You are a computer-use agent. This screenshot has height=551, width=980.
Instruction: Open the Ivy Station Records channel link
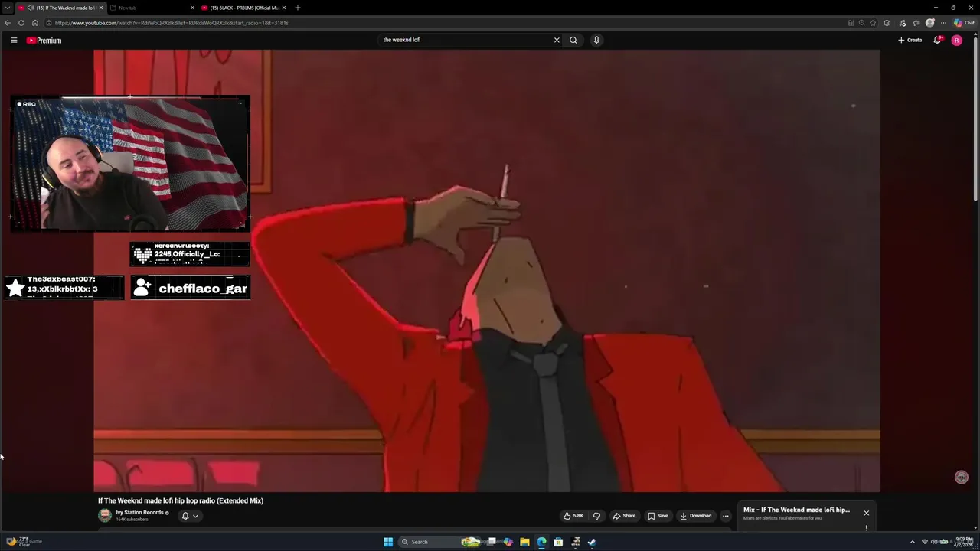coord(140,513)
